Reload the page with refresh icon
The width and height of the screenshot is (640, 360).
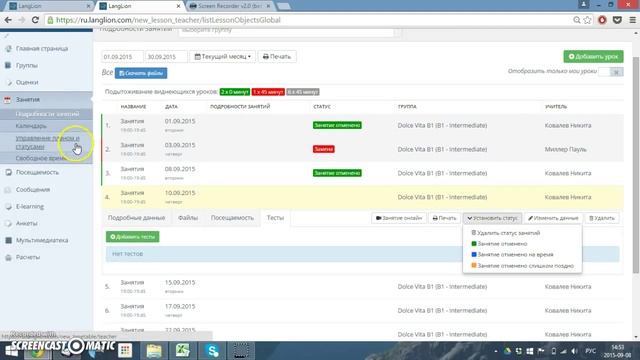(35, 20)
